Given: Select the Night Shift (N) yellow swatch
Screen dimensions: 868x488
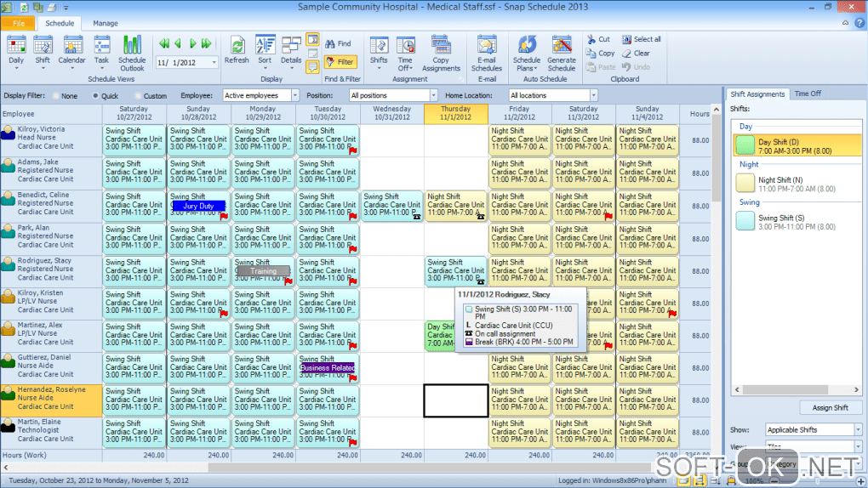Looking at the screenshot, I should click(x=745, y=184).
